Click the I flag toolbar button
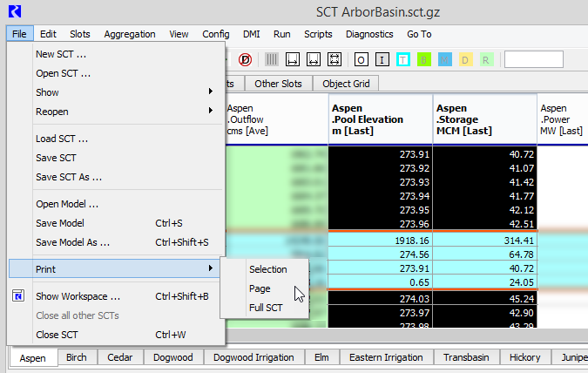588x373 pixels. tap(382, 59)
